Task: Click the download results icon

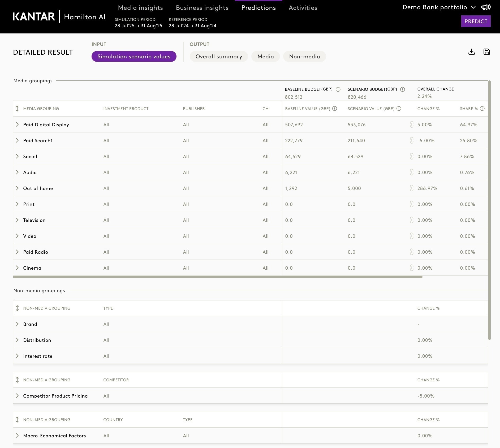Action: (471, 52)
